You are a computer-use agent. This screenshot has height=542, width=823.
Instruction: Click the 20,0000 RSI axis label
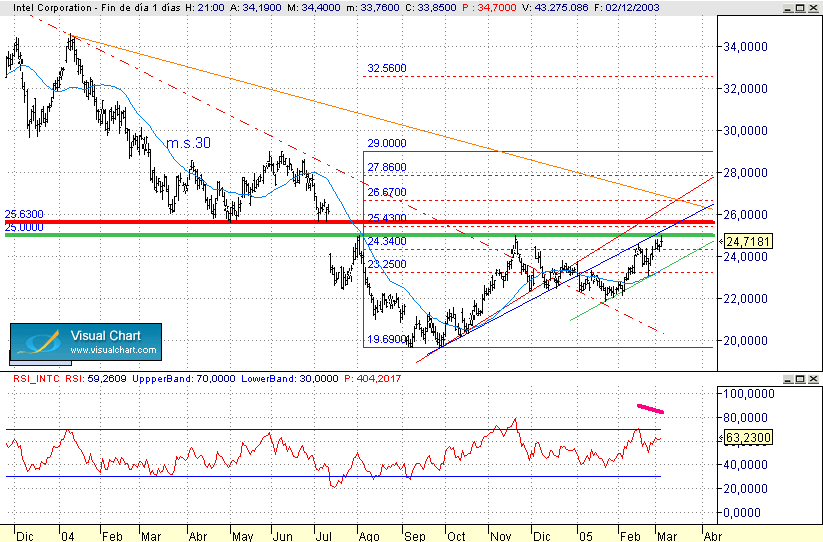point(745,488)
